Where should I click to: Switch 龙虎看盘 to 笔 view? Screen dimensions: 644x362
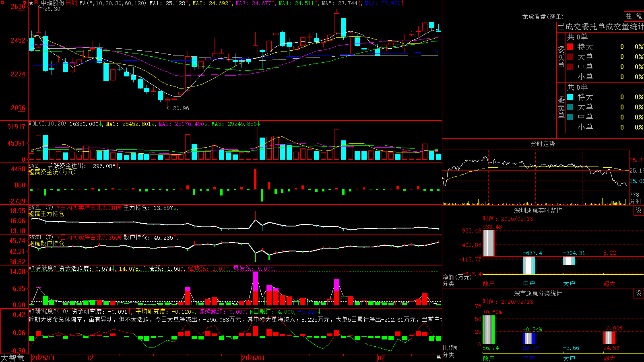coord(639,16)
